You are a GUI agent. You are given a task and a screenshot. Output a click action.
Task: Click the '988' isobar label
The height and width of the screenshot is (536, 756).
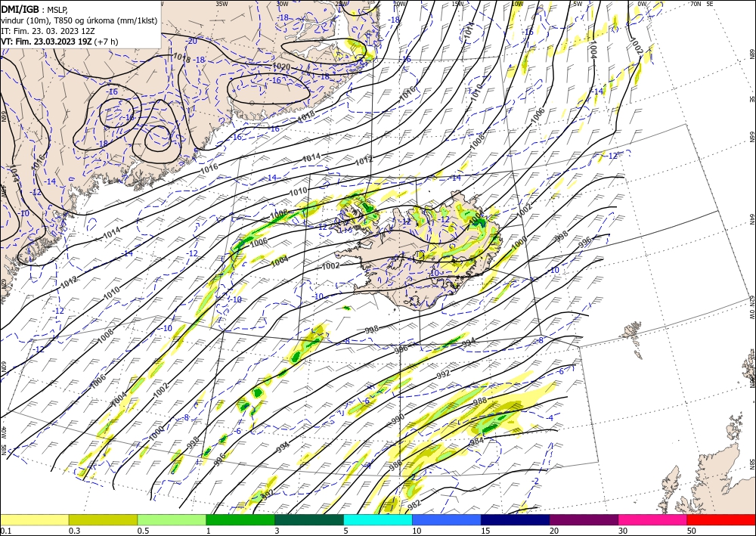[480, 401]
